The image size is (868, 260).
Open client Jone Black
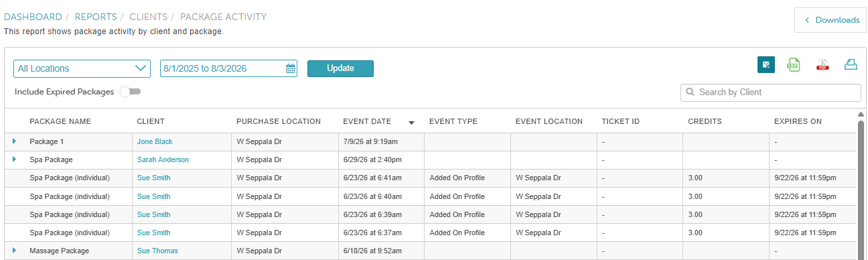155,142
